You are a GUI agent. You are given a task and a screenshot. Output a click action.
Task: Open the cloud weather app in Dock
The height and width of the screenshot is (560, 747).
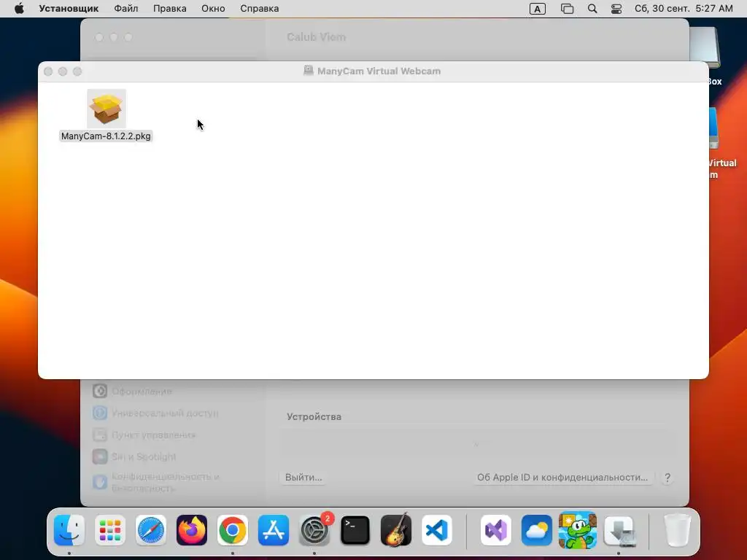tap(537, 530)
